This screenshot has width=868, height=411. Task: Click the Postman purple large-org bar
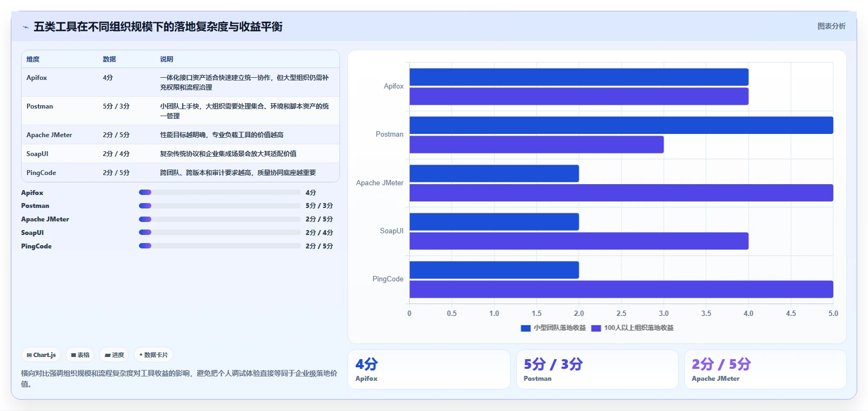537,145
